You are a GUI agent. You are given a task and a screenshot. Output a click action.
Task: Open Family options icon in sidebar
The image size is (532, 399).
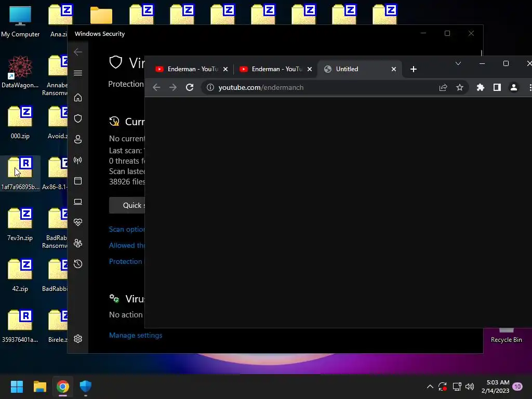[x=78, y=243]
